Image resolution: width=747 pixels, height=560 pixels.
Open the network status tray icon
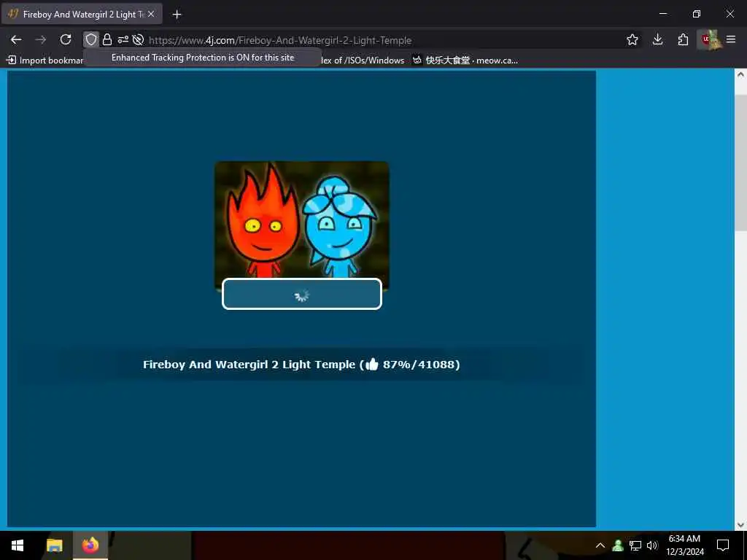(x=635, y=545)
